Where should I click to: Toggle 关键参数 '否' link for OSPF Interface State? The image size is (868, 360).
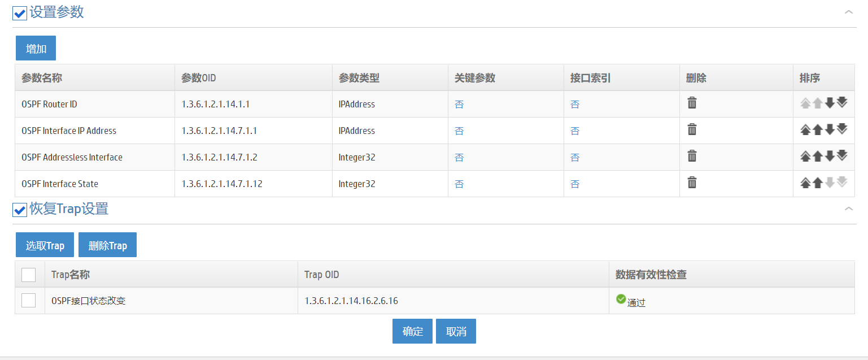tap(459, 184)
